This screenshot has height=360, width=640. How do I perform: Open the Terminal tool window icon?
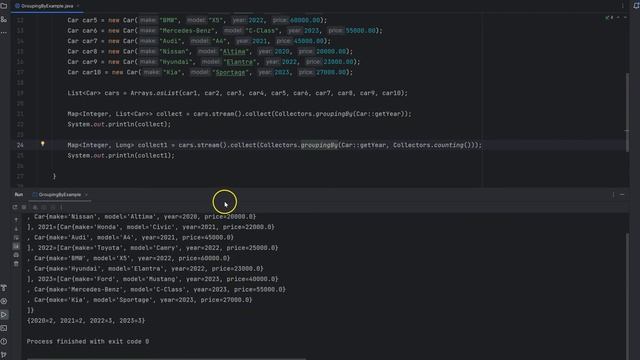(4, 328)
